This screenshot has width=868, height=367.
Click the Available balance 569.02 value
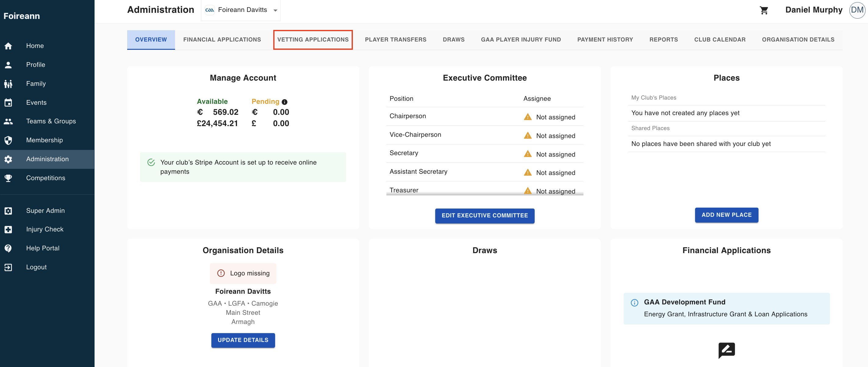225,112
